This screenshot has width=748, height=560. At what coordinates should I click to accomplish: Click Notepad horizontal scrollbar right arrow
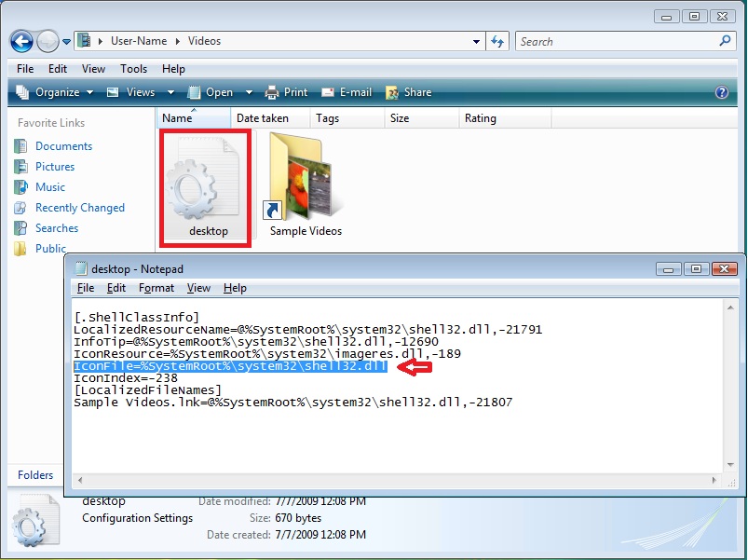click(714, 481)
